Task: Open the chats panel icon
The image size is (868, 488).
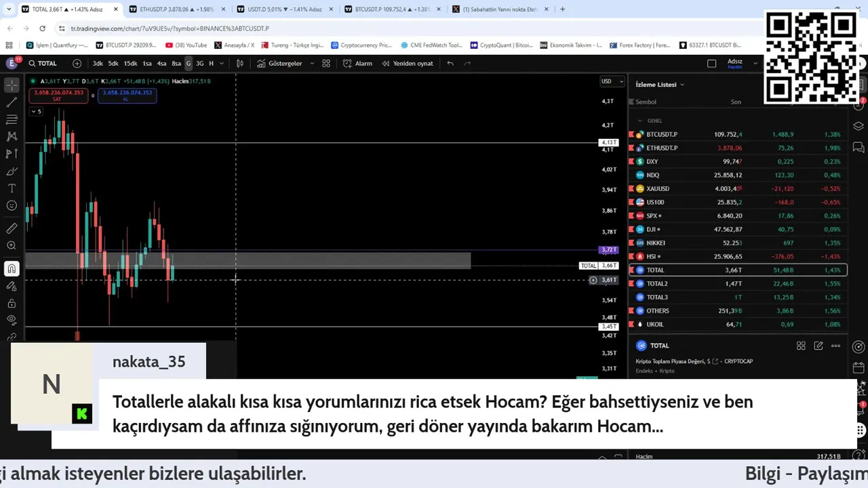Action: (x=859, y=147)
